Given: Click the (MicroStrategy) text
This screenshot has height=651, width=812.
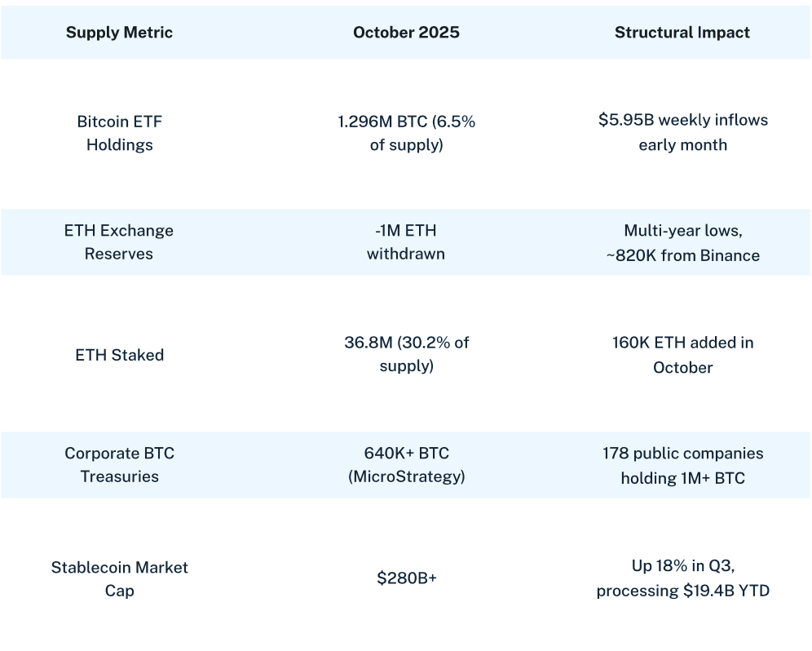Looking at the screenshot, I should (406, 477).
